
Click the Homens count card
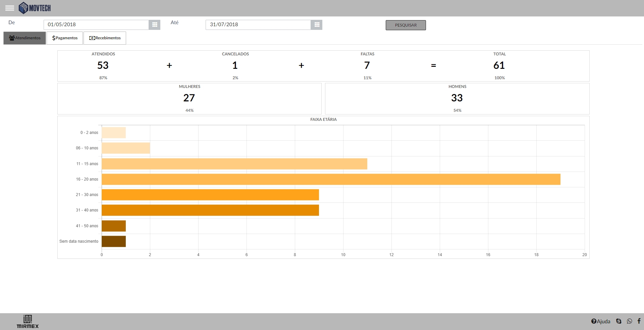pos(457,98)
